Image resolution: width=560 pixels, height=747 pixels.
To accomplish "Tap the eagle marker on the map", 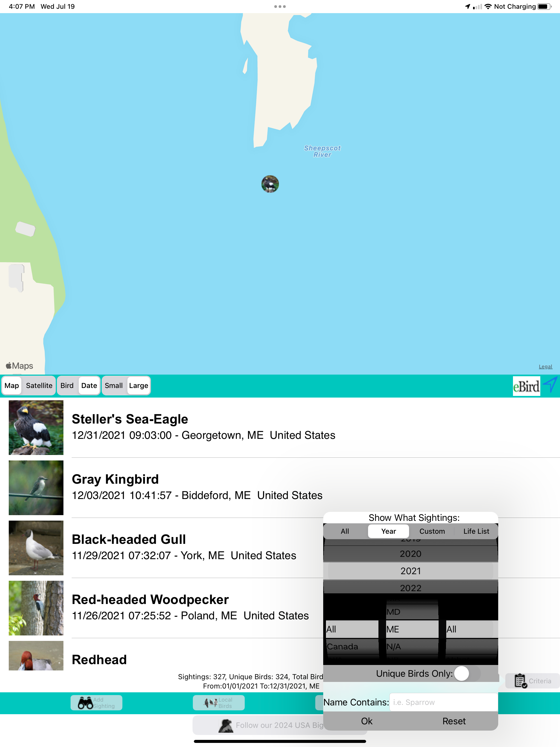I will 270,184.
